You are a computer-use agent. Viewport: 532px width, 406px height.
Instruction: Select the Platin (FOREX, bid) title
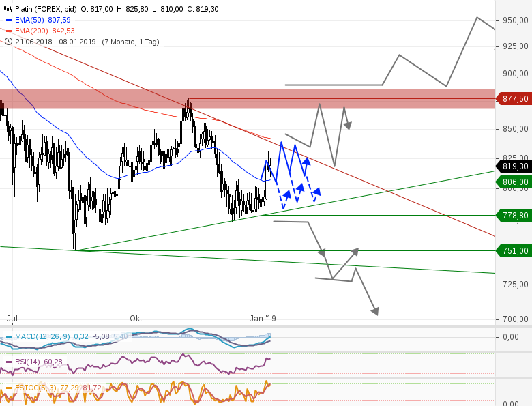46,9
